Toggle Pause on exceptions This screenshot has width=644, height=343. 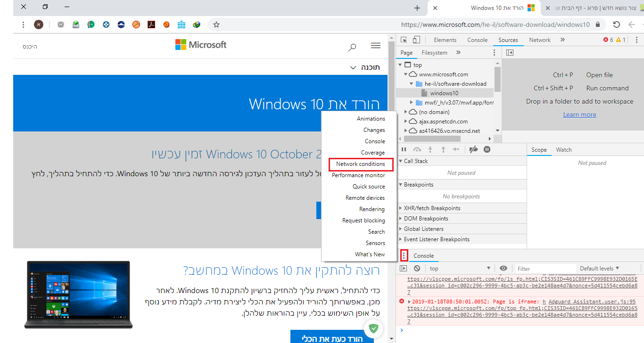click(x=487, y=149)
